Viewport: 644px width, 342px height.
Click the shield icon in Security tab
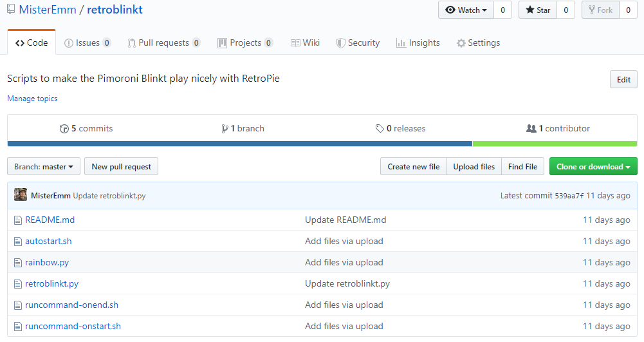point(340,43)
